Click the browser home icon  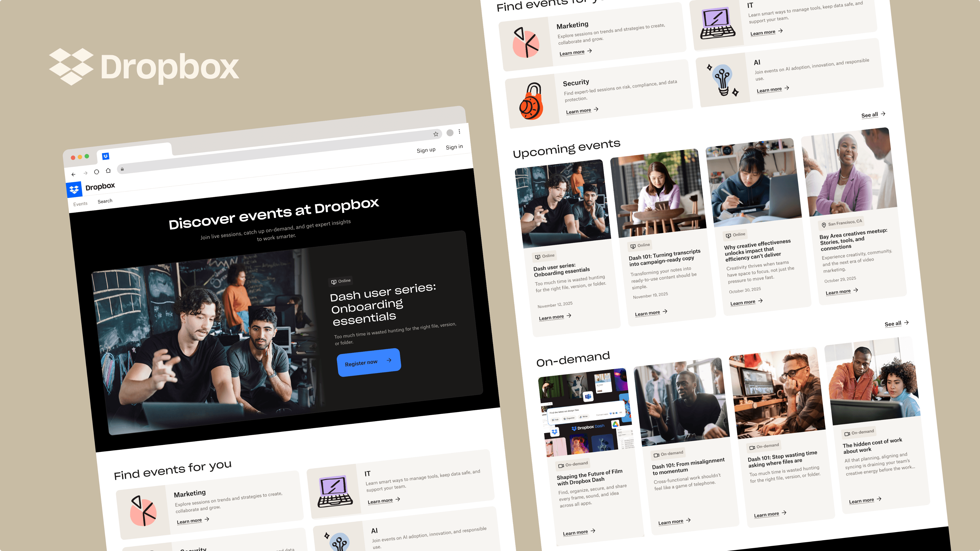108,170
